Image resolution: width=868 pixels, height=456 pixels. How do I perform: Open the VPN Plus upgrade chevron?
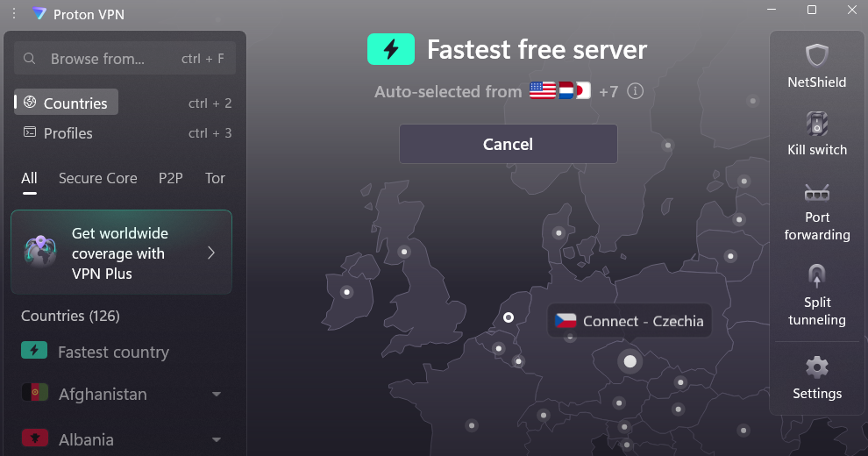(x=211, y=253)
